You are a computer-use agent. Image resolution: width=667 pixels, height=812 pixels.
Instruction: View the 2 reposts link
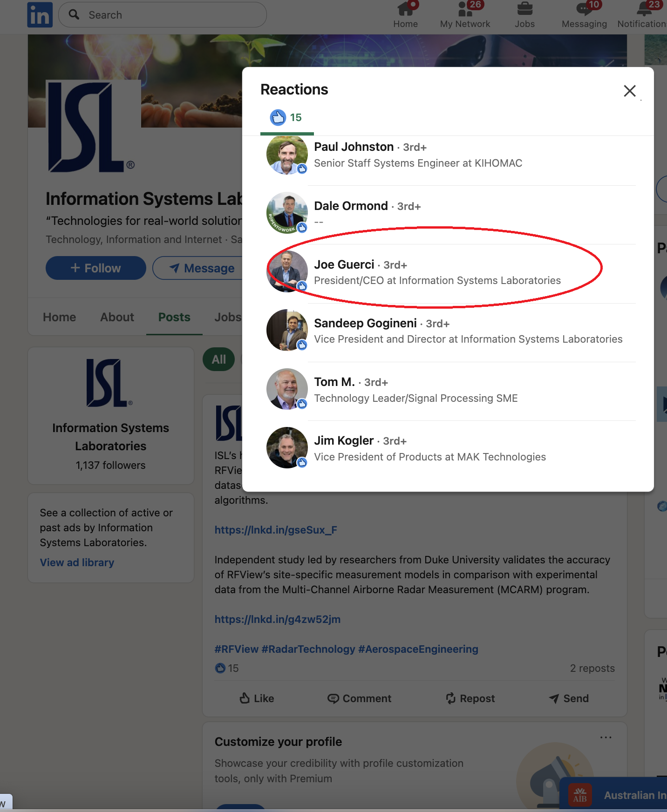point(592,668)
